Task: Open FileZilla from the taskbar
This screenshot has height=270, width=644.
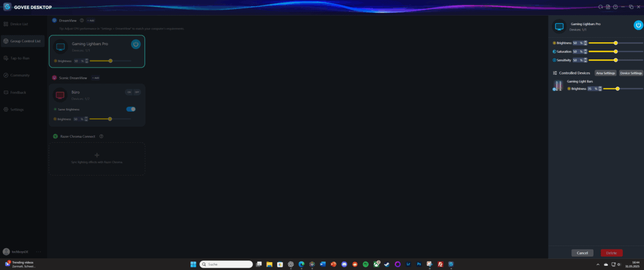Action: 440,264
